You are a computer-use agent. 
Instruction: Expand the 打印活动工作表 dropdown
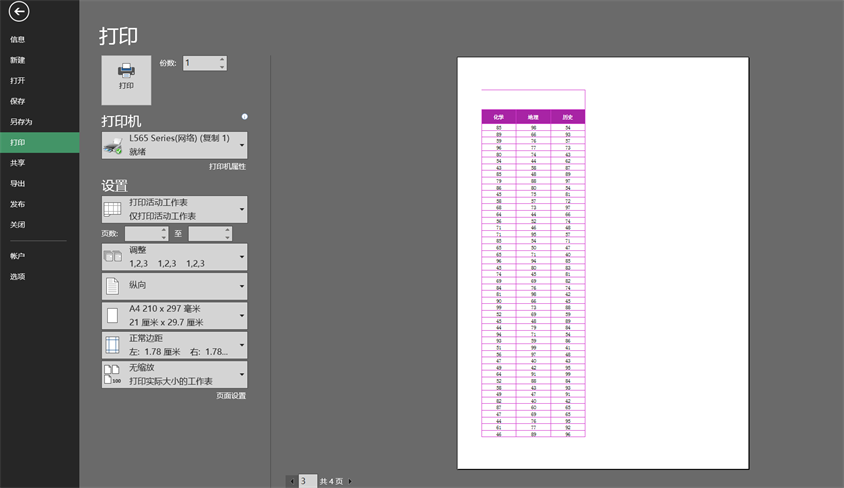(x=174, y=209)
